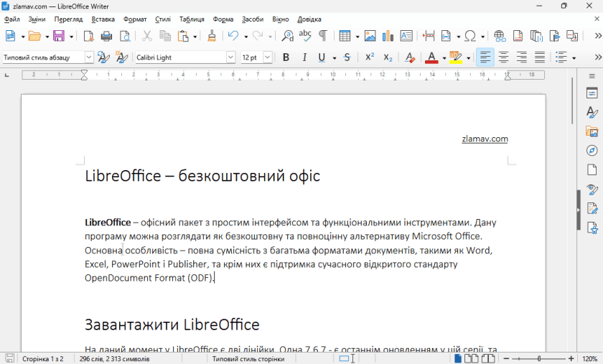Expand the Calibri Light font name dropdown
The height and width of the screenshot is (364, 603).
coord(230,57)
